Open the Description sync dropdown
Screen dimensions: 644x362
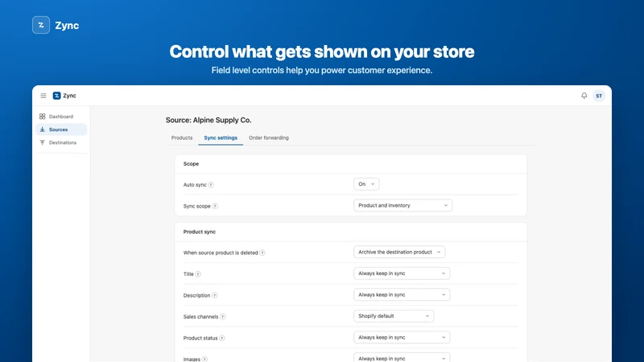point(402,294)
